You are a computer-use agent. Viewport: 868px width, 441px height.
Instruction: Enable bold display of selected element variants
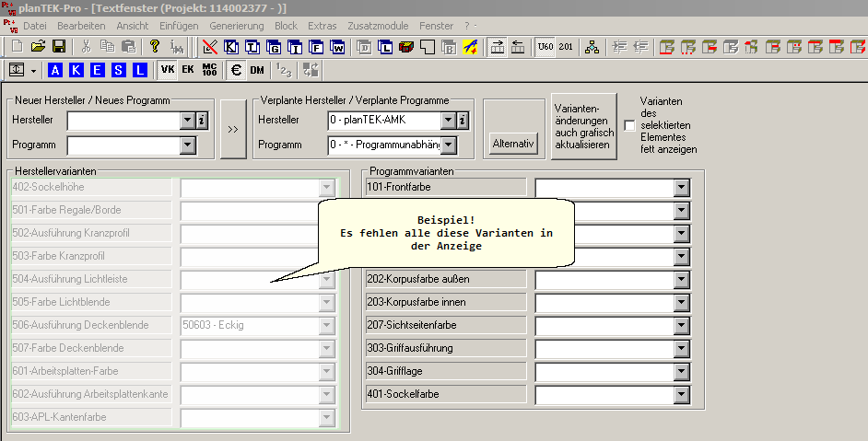pos(630,125)
